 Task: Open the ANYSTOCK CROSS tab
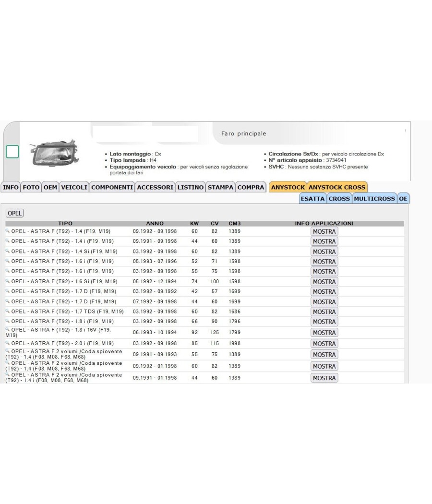coord(337,187)
